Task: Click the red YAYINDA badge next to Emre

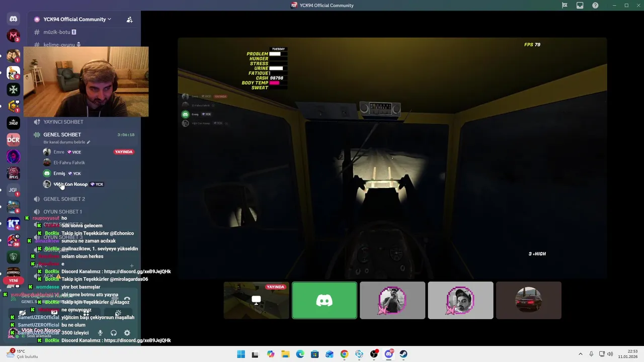Action: (x=124, y=152)
